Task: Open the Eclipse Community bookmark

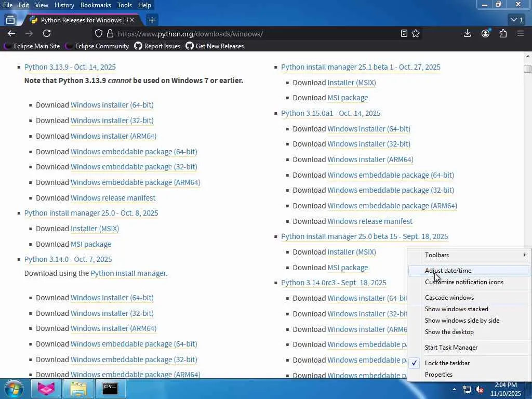Action: (98, 46)
